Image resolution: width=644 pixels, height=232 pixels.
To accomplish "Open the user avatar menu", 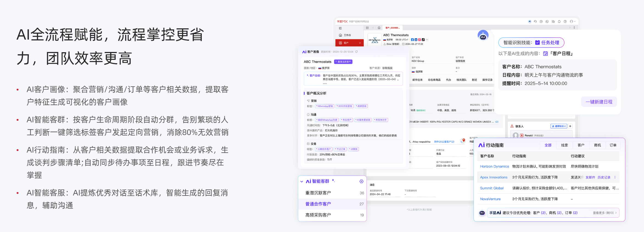I will [x=572, y=21].
